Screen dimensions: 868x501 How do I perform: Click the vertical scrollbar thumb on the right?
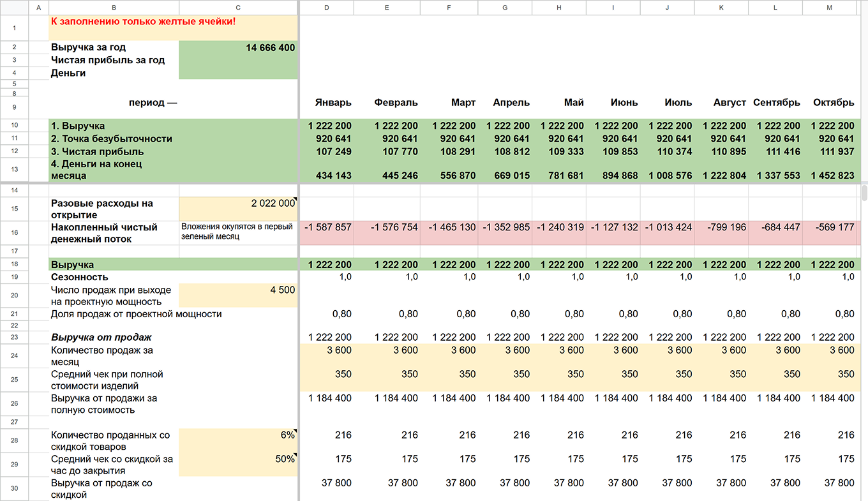tap(864, 192)
